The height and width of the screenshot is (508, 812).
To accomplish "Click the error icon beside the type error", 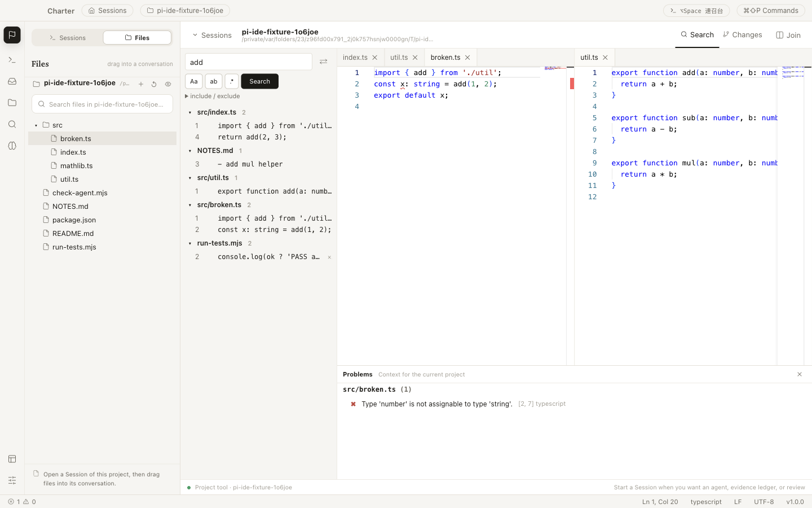I will point(353,404).
